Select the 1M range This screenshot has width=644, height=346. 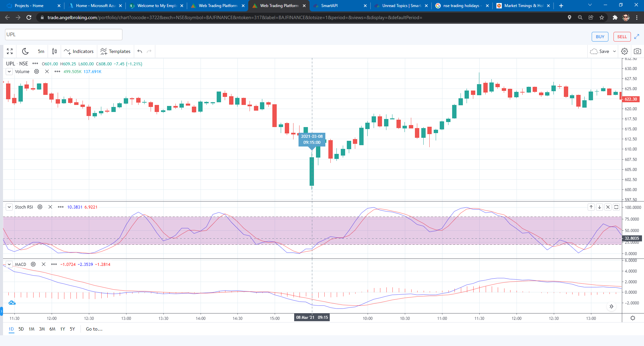[x=32, y=329]
